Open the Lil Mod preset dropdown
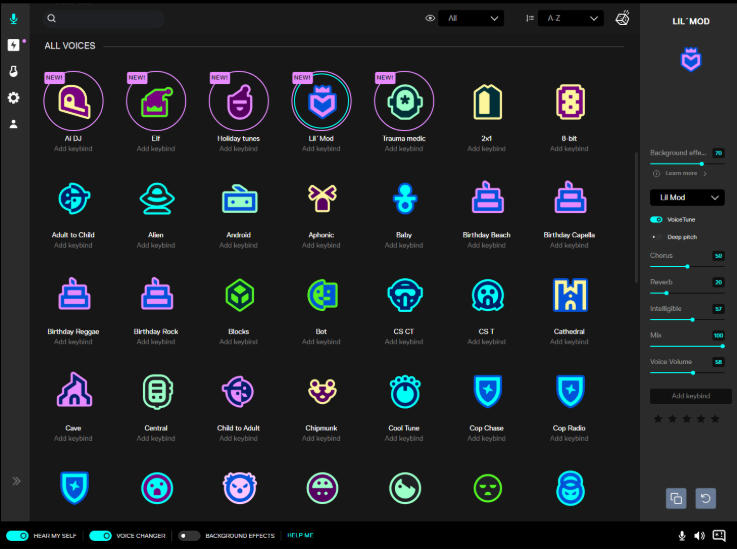The image size is (737, 549). [687, 197]
